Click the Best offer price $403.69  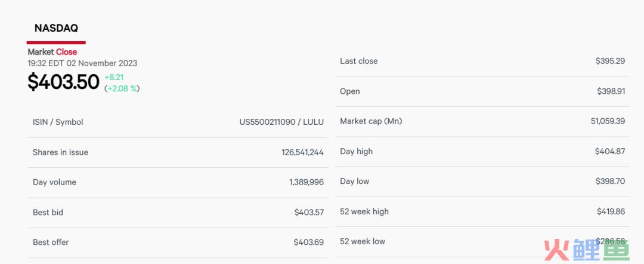[308, 242]
